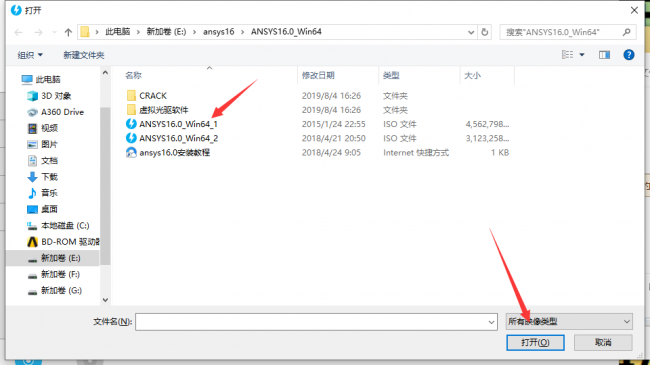
Task: Click the search magnifier icon
Action: click(x=626, y=32)
